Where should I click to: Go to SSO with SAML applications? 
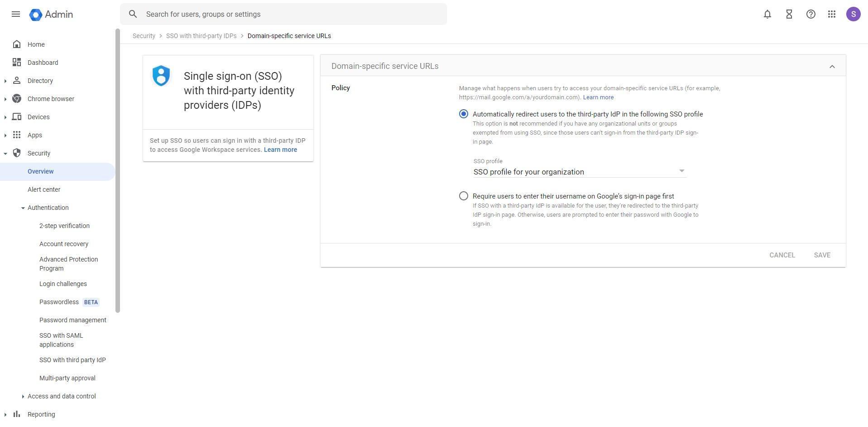[x=61, y=340]
